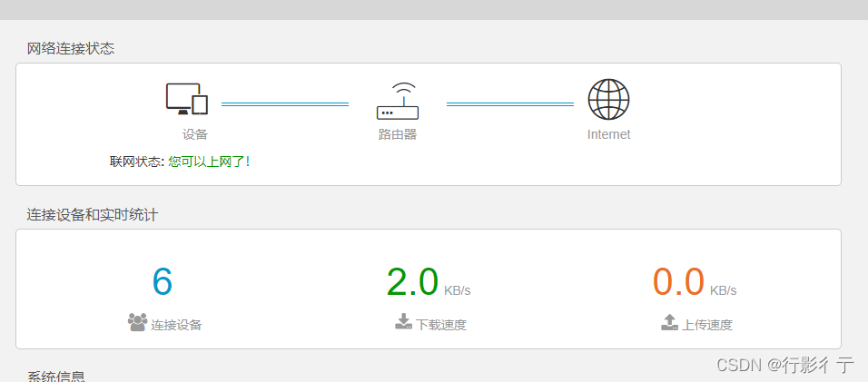Click the 联网状态 label
Viewport: 868px width, 382px height.
[135, 162]
